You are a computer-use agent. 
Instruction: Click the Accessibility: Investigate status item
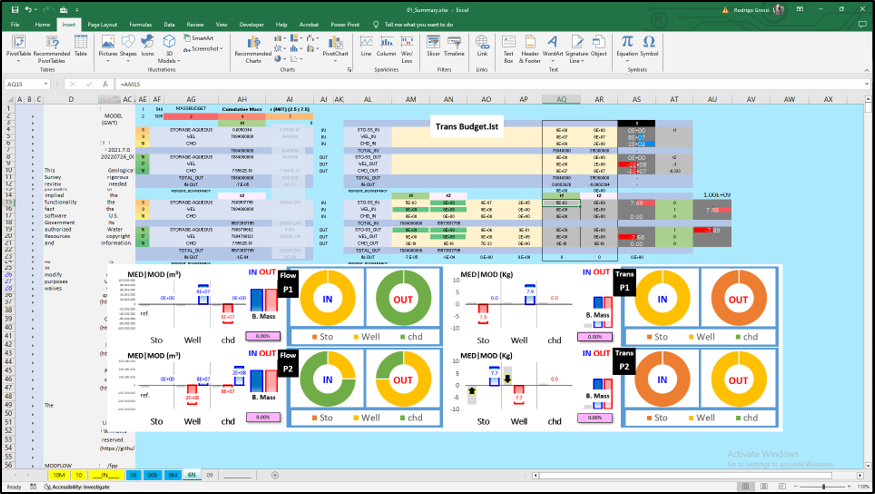coord(77,487)
